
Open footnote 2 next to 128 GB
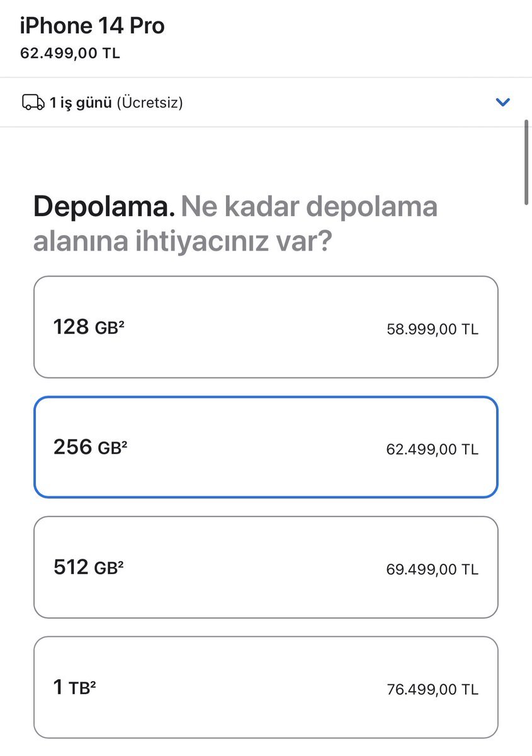[122, 323]
